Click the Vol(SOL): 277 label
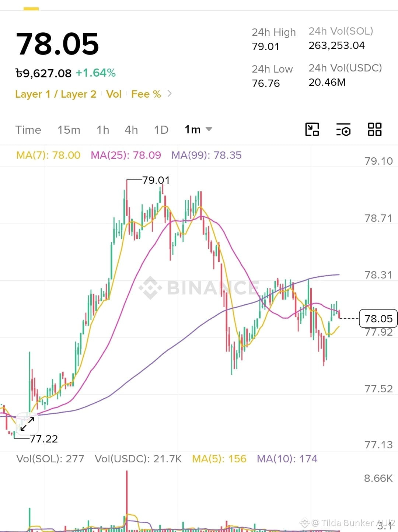The image size is (398, 532). tap(50, 459)
